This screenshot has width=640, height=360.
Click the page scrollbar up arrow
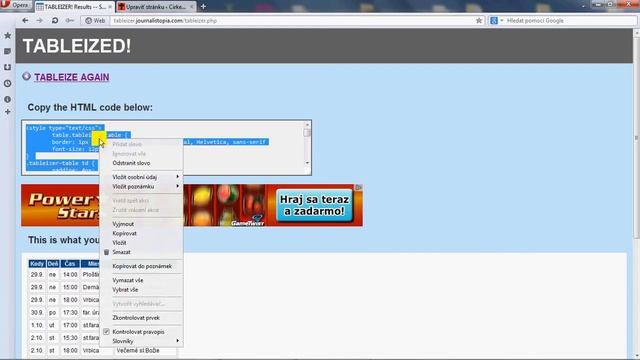636,33
